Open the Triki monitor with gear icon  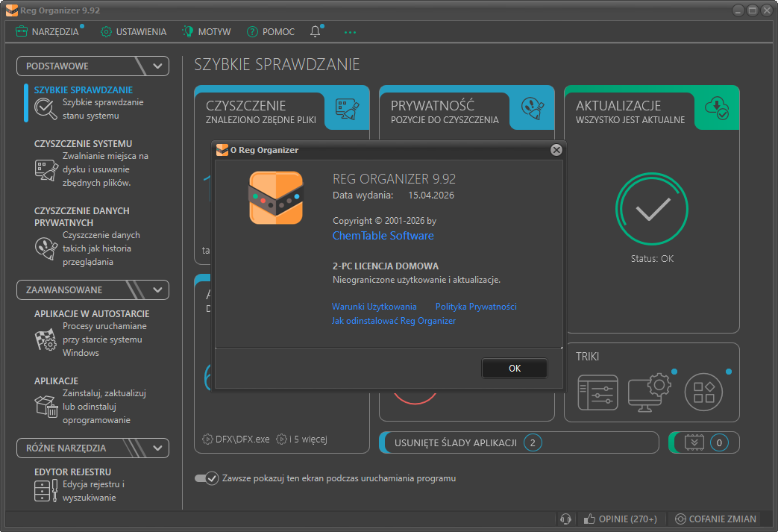coord(649,392)
